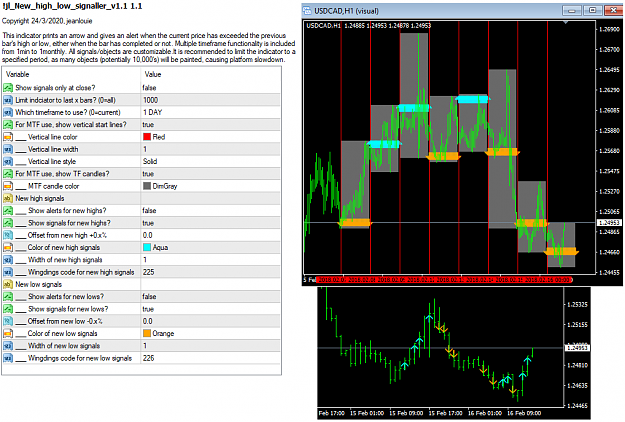This screenshot has height=422, width=625.
Task: Click the 'Value' column header
Action: [x=153, y=74]
